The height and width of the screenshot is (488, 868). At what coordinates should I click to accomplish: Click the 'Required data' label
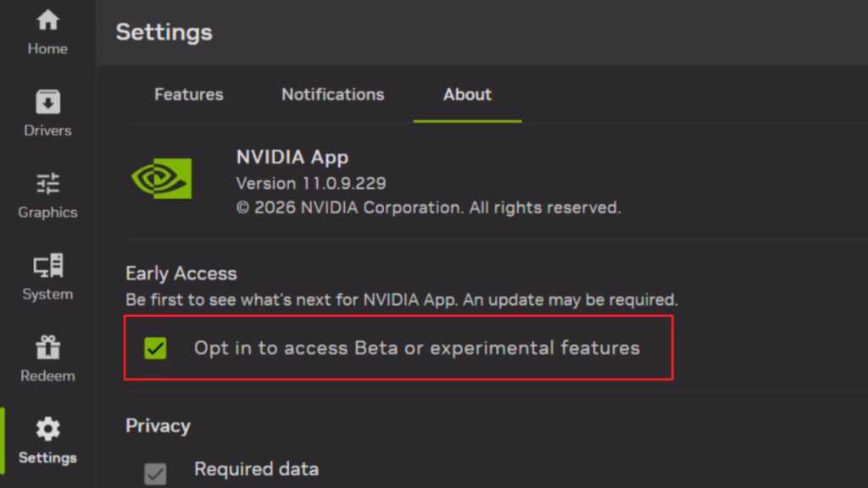[256, 469]
